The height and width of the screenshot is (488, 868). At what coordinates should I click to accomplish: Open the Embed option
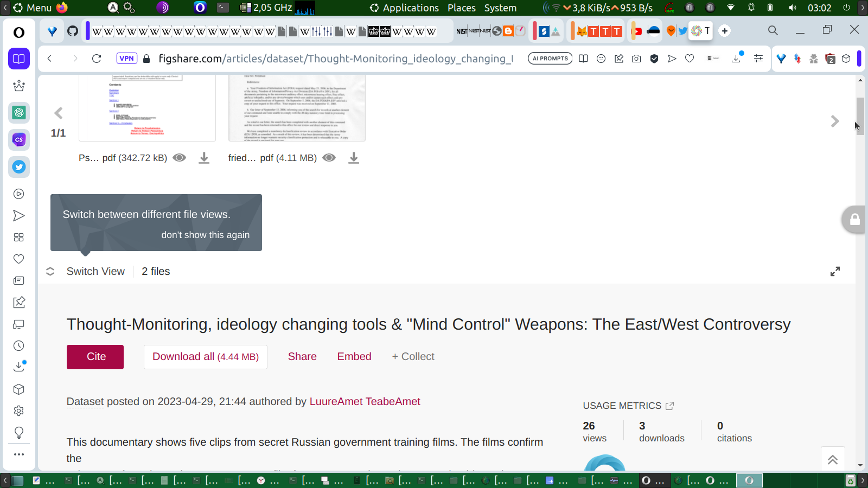pyautogui.click(x=354, y=357)
